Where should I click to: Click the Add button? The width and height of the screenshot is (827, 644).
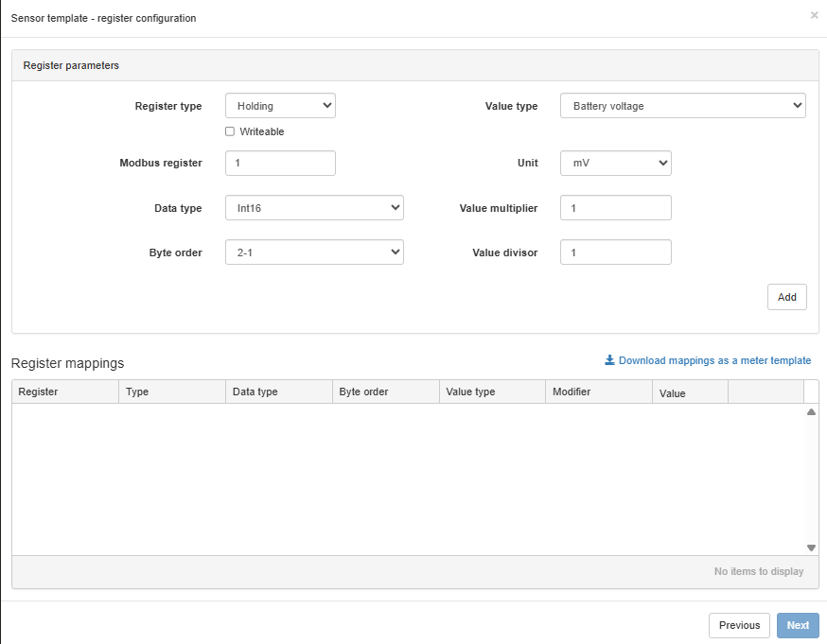pyautogui.click(x=786, y=297)
